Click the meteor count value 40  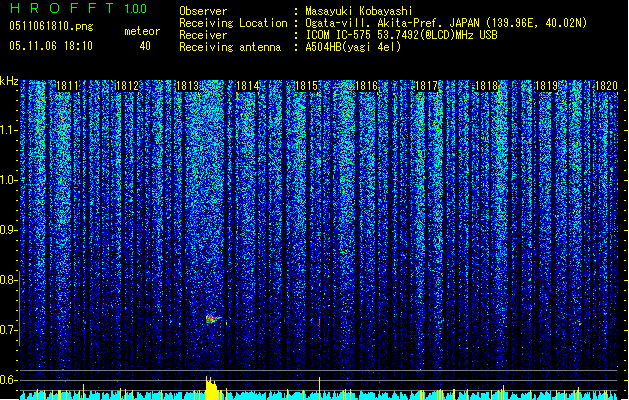[145, 46]
